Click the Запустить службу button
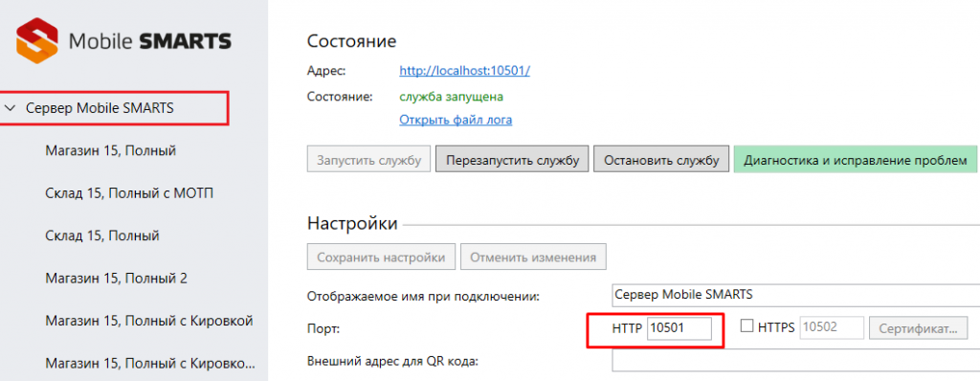Screen dimensions: 980x381 tap(368, 160)
